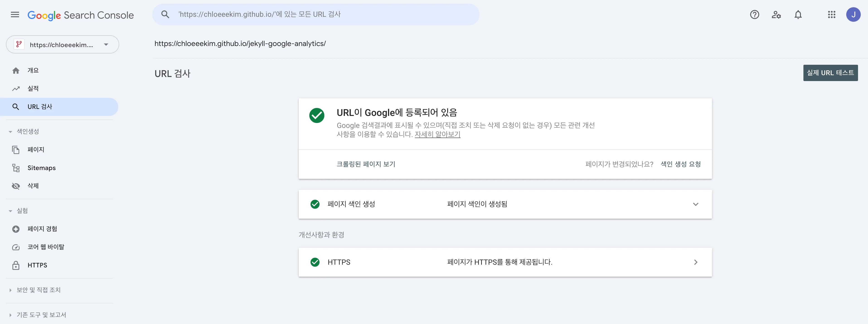Click 크롤링된 페이지 보기

click(x=366, y=164)
